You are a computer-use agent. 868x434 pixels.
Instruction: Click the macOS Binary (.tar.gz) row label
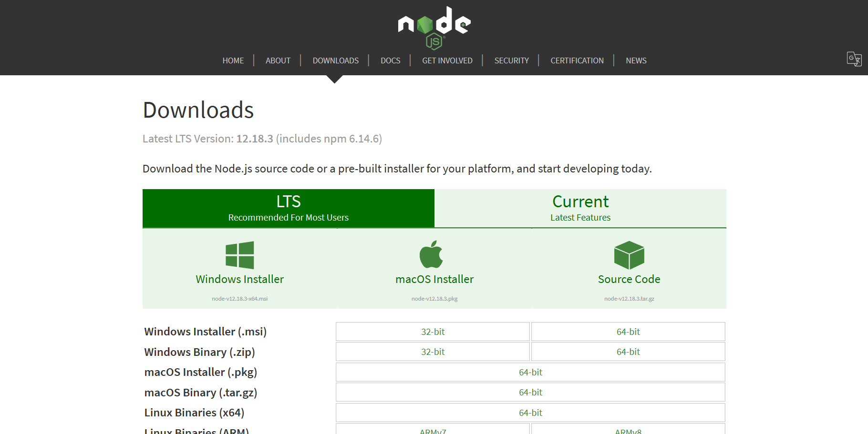point(201,393)
